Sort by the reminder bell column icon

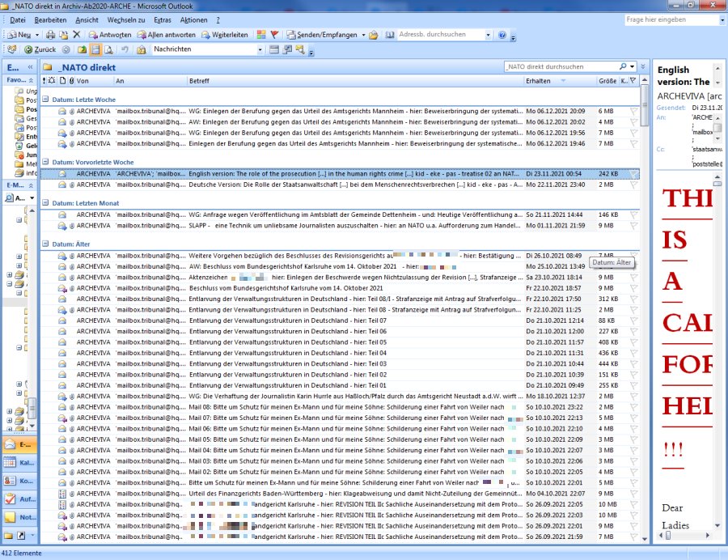pyautogui.click(x=52, y=81)
